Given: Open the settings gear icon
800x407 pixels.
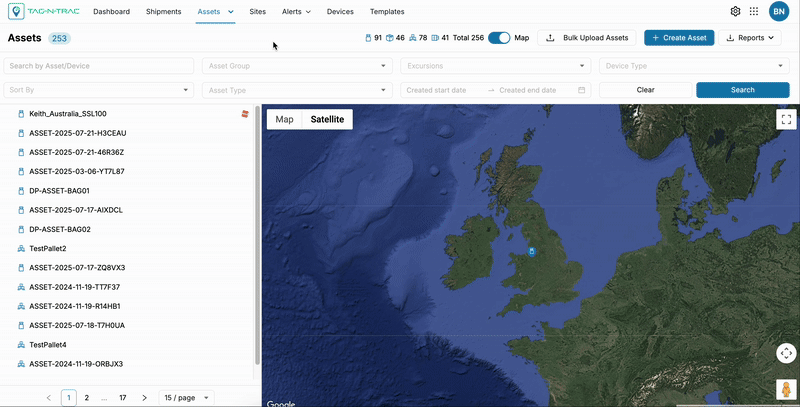Looking at the screenshot, I should pyautogui.click(x=735, y=11).
